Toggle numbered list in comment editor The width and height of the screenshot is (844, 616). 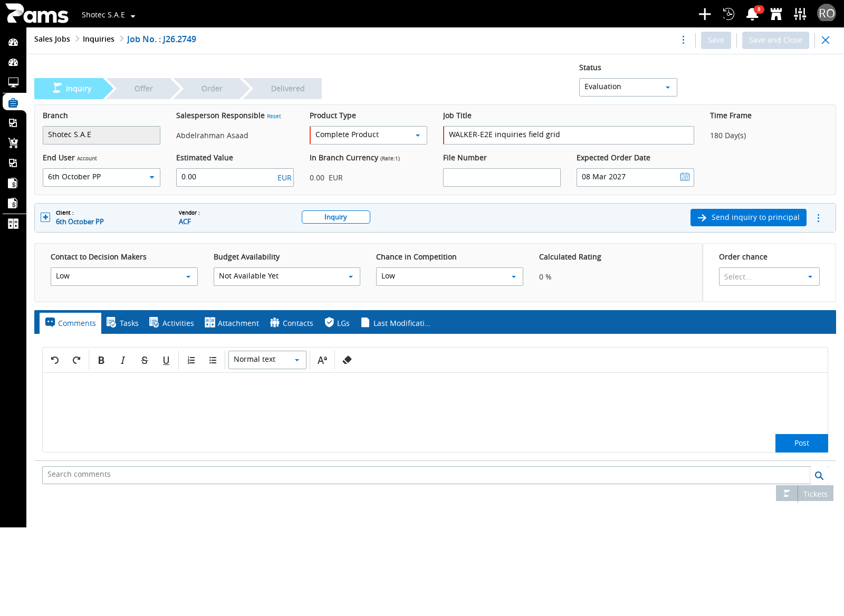coord(191,360)
